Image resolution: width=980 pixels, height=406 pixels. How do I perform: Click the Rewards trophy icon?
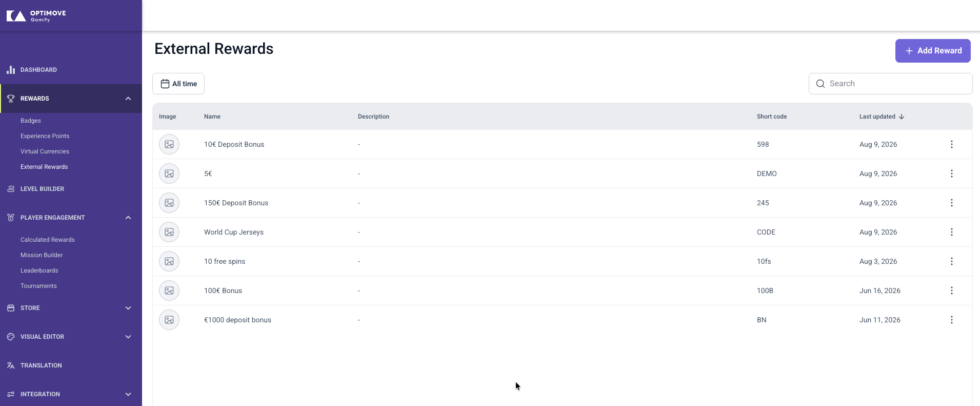click(11, 99)
